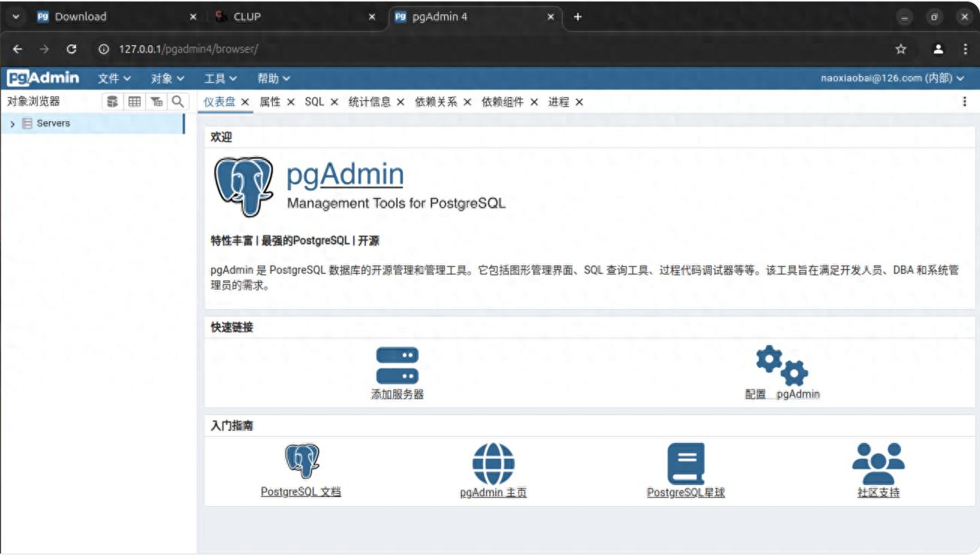The image size is (980, 555).
Task: Open a new browser tab
Action: (577, 17)
